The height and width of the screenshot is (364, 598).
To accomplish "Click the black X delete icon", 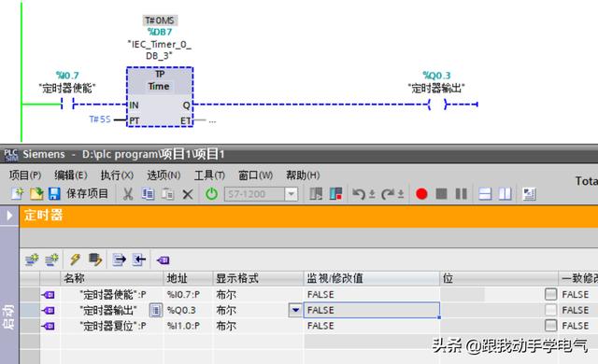I will (x=187, y=194).
